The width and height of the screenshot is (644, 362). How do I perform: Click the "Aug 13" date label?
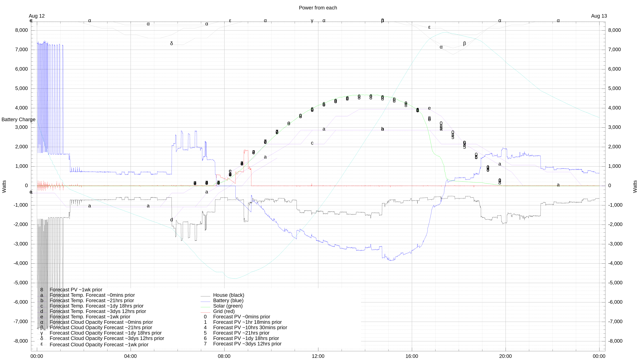coord(599,16)
